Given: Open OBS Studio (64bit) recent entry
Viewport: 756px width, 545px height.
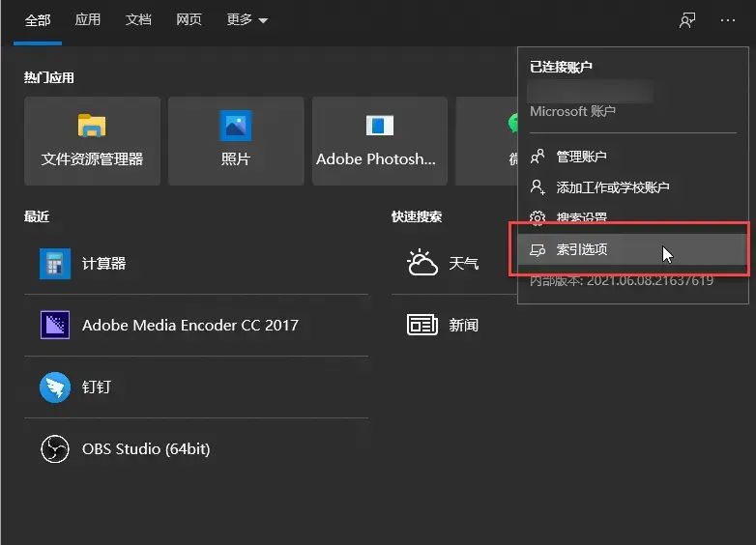Looking at the screenshot, I should click(x=196, y=449).
